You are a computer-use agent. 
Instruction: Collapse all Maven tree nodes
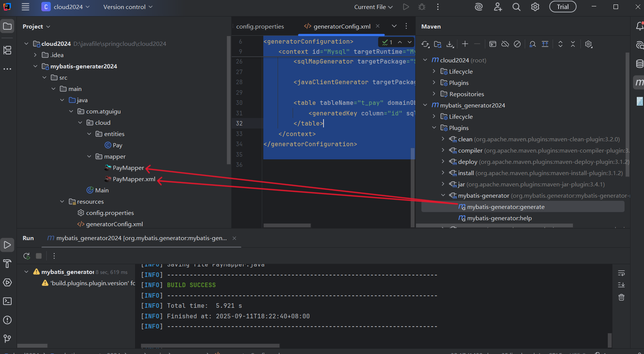[573, 44]
